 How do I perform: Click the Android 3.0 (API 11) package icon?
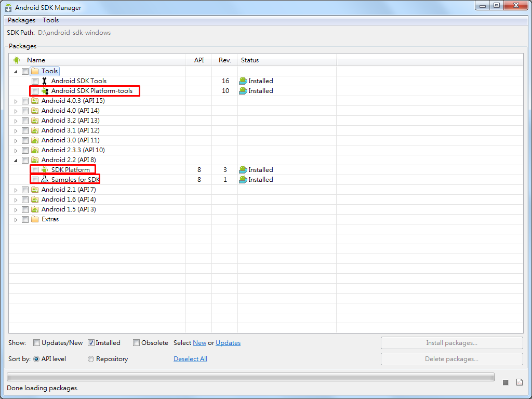(35, 140)
